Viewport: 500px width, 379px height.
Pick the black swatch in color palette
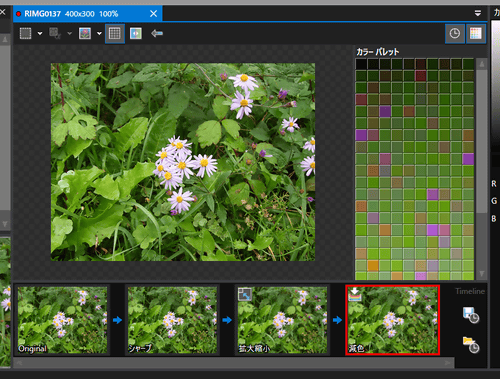(361, 64)
